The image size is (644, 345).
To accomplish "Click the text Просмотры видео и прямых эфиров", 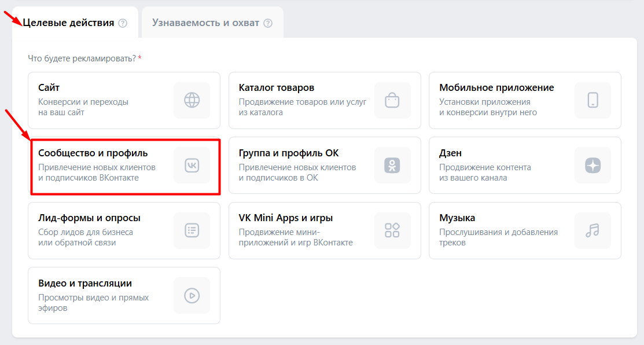I will click(94, 303).
